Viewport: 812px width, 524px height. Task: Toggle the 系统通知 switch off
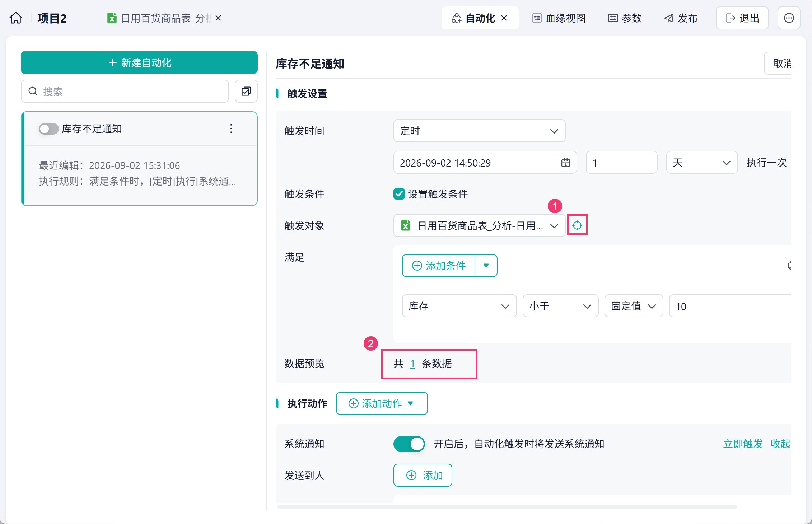pos(409,444)
